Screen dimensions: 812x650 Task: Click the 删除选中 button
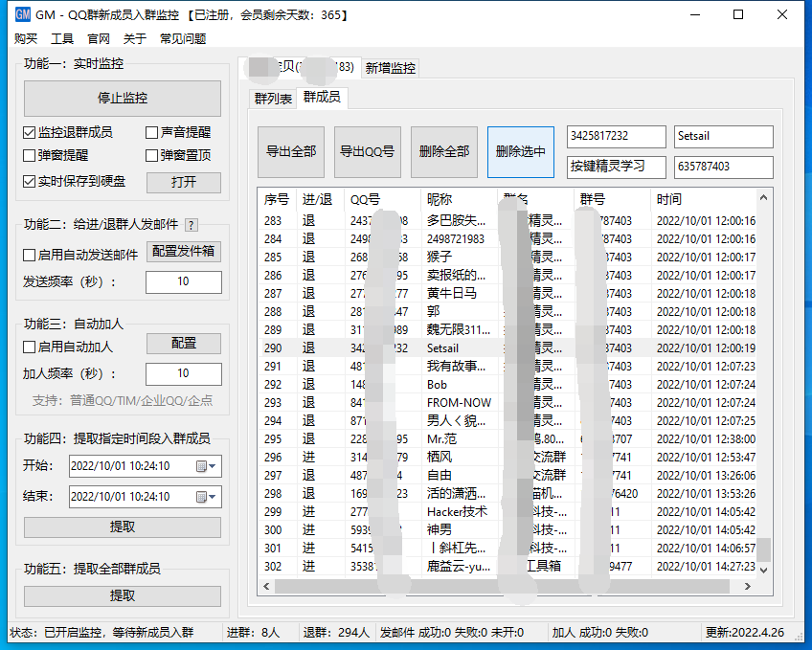coord(521,152)
